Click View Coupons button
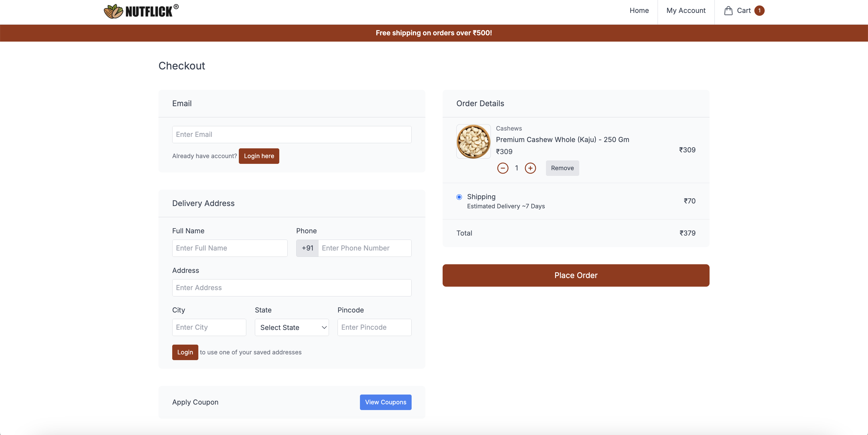The height and width of the screenshot is (435, 868). pyautogui.click(x=385, y=402)
